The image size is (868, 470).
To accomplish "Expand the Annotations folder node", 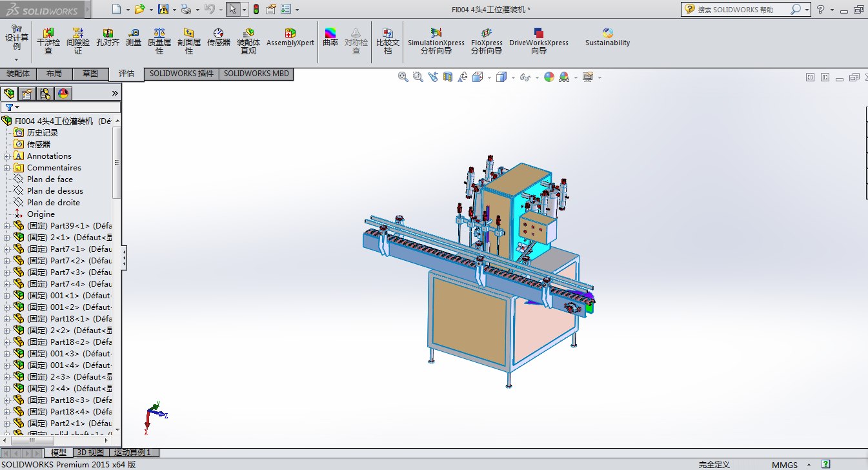I will 7,156.
